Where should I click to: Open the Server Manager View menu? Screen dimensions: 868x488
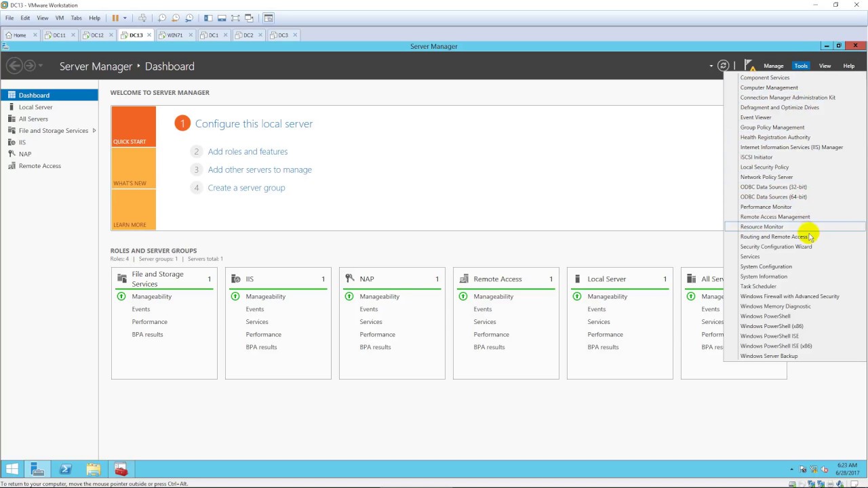pyautogui.click(x=825, y=66)
